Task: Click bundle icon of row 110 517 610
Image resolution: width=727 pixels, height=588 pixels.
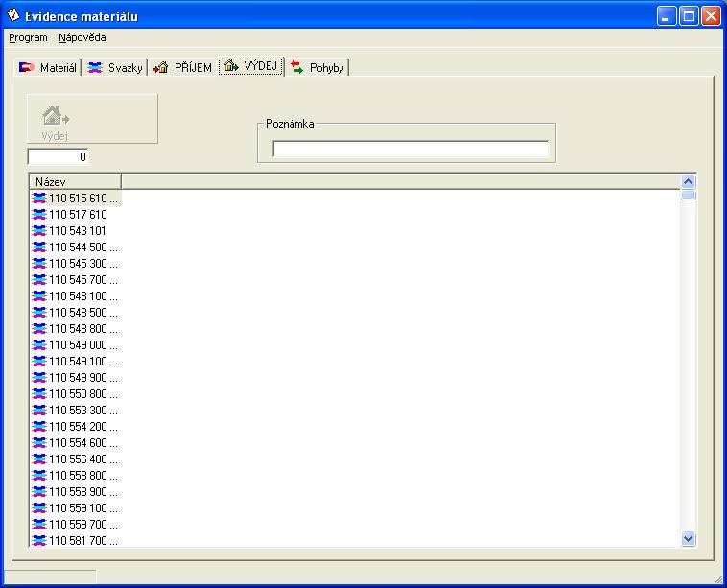Action: (x=39, y=215)
